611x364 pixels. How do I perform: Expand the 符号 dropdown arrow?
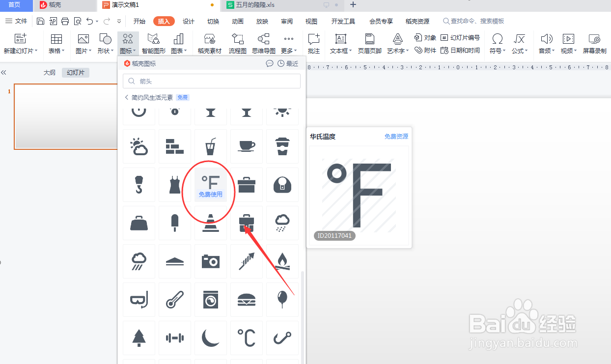pos(504,51)
